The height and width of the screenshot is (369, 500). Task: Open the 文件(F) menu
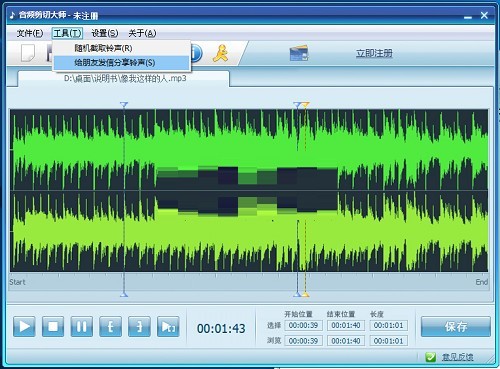coord(30,33)
